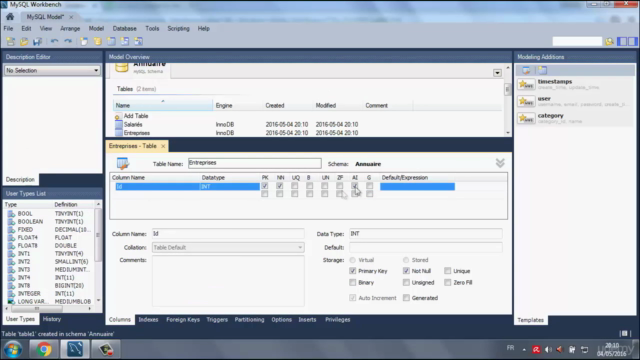Click the Open Model folder icon
The width and height of the screenshot is (640, 360).
tap(24, 41)
